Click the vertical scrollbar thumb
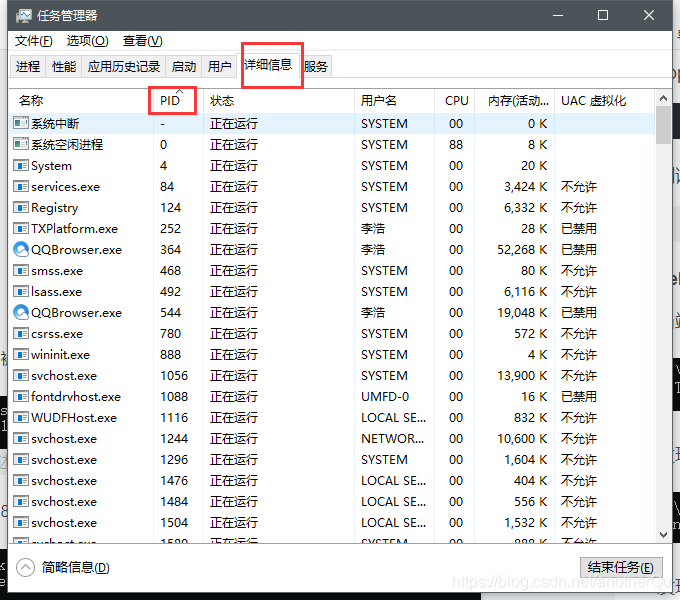 point(663,125)
